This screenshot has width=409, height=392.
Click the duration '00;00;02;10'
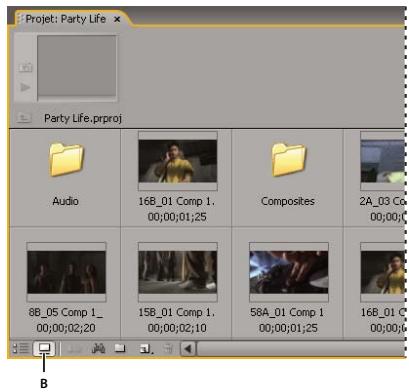(x=177, y=328)
